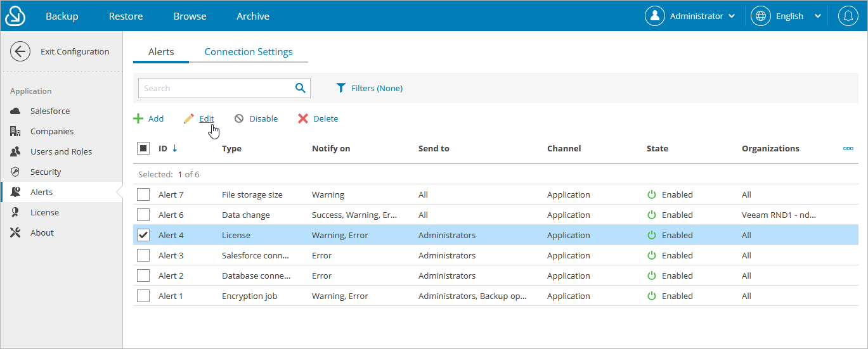Switch to the Connection Settings tab
This screenshot has height=349, width=868.
(249, 52)
